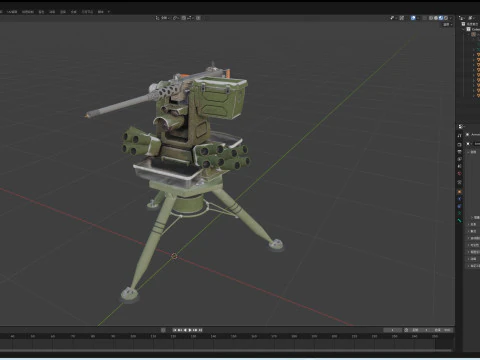
Task: Open Scene properties tab
Action: coord(459,166)
